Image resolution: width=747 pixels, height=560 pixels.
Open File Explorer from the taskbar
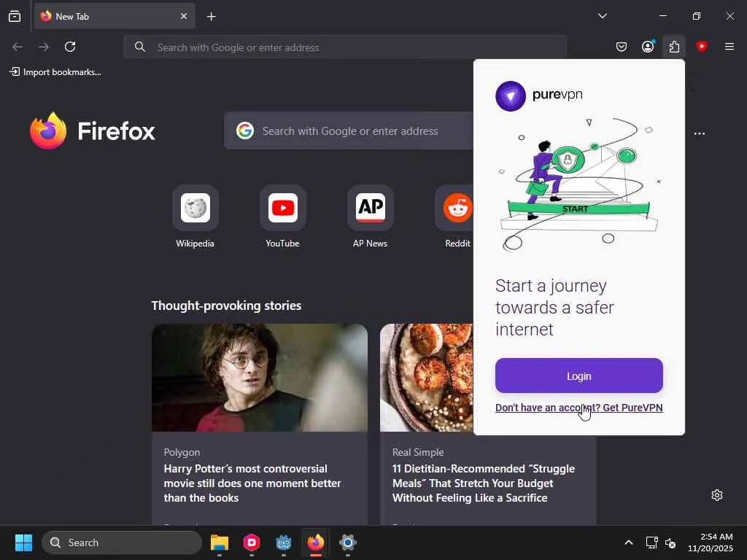coord(220,542)
